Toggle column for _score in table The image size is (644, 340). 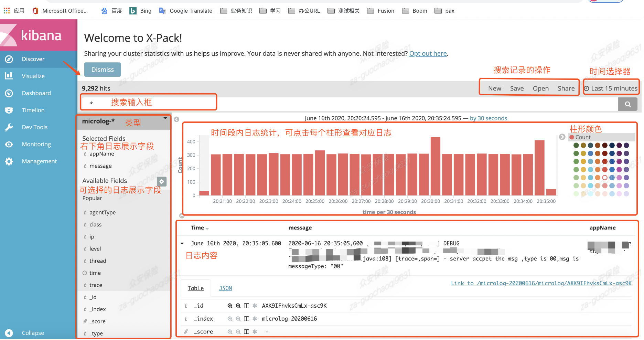[x=246, y=332]
